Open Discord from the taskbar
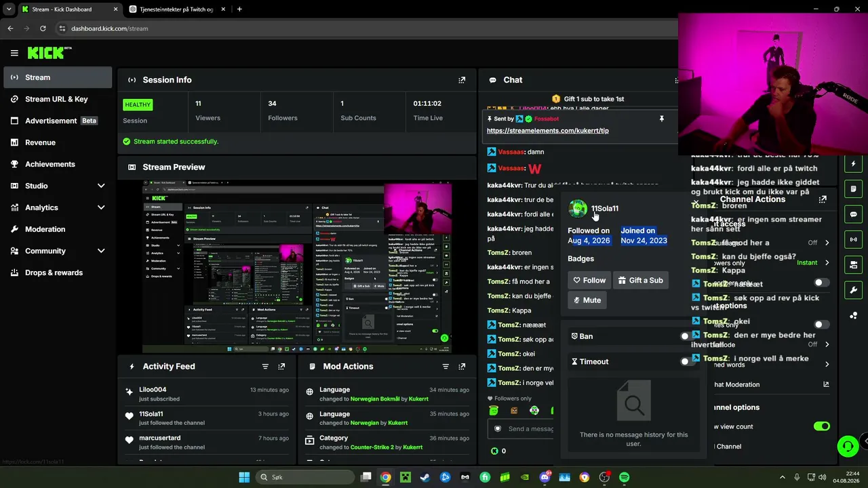 coord(545,477)
